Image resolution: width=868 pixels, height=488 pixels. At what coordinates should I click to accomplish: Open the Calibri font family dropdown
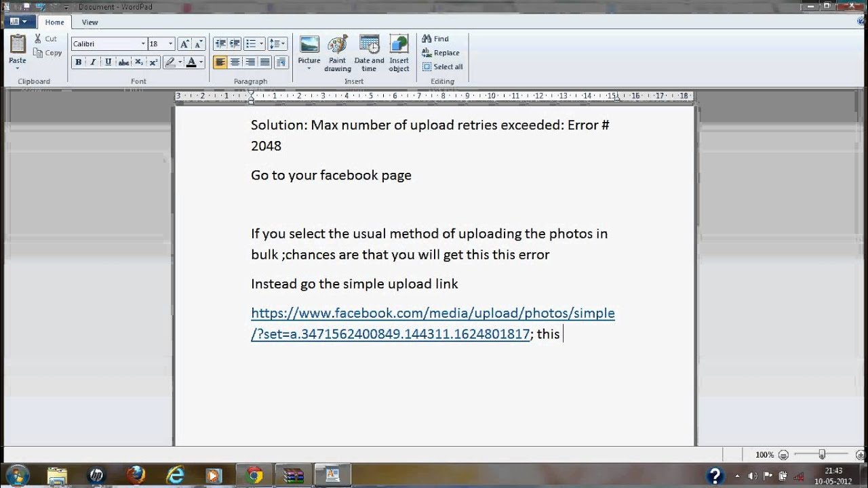[x=143, y=44]
